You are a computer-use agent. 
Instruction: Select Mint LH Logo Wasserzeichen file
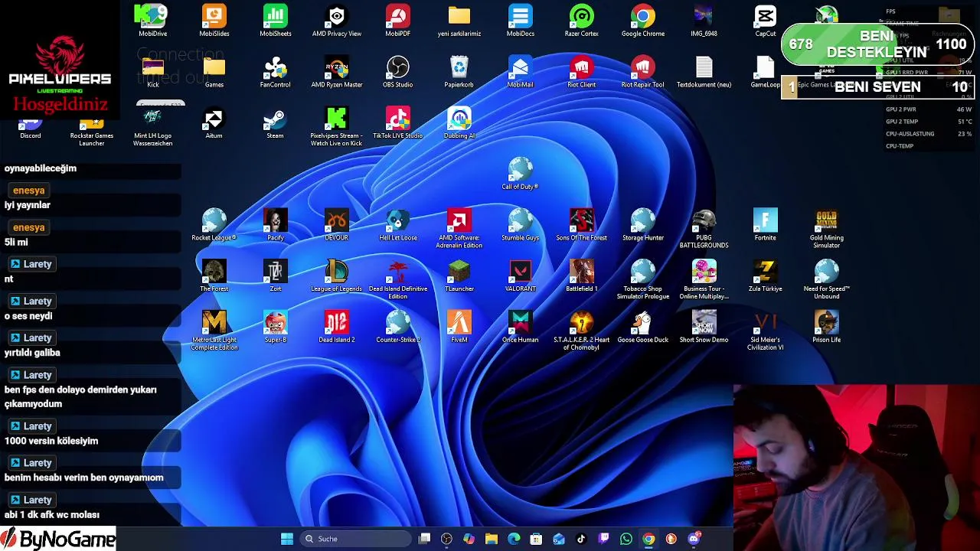click(x=153, y=127)
